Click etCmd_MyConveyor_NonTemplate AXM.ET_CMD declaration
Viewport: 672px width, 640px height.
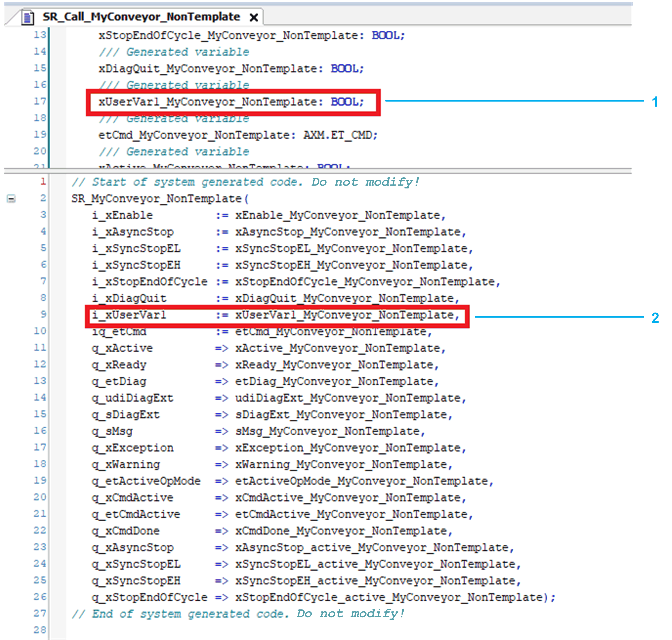(238, 136)
